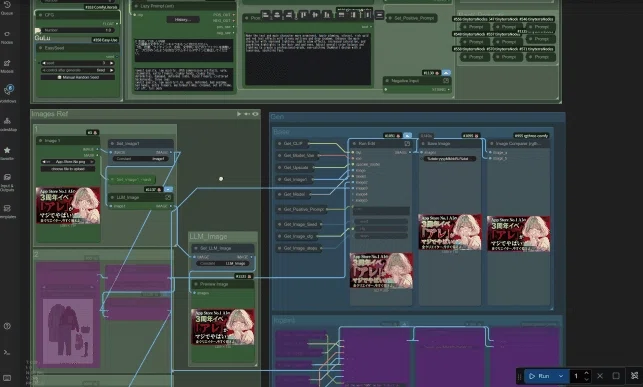643x387 pixels.
Task: Toggle collapse dot on Save Image node
Action: pos(423,143)
